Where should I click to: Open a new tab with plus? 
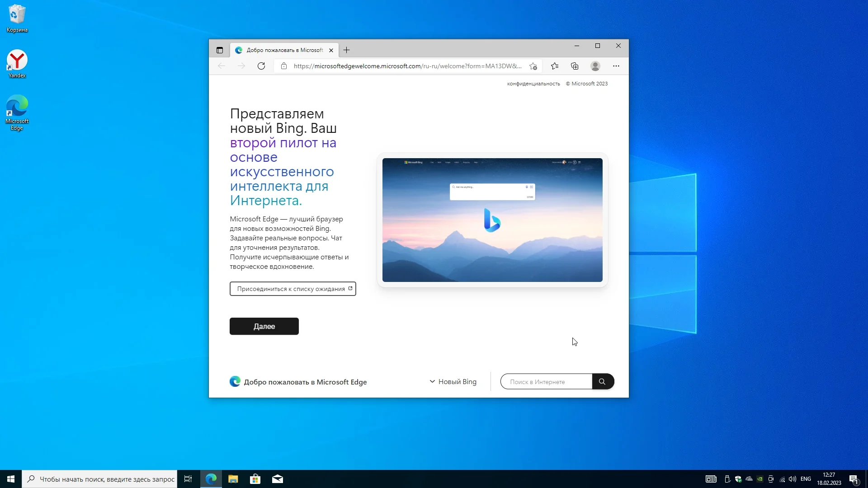[347, 50]
